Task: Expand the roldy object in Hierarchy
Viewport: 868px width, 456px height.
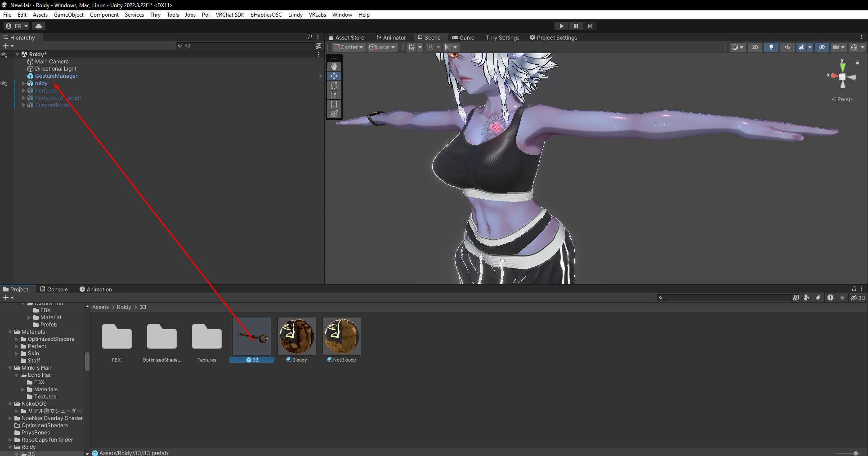Action: pos(24,83)
